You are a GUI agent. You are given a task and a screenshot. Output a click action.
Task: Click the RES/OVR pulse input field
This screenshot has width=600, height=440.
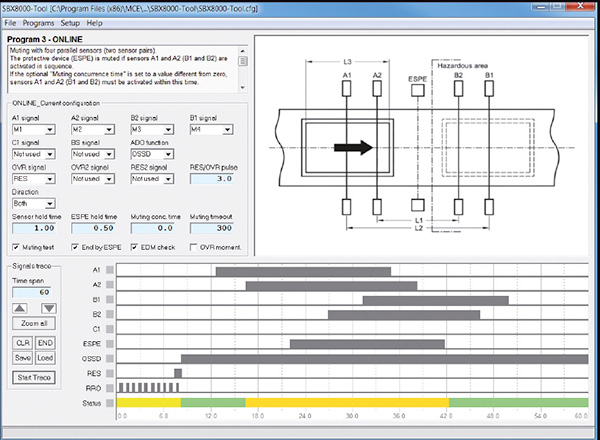pyautogui.click(x=212, y=179)
